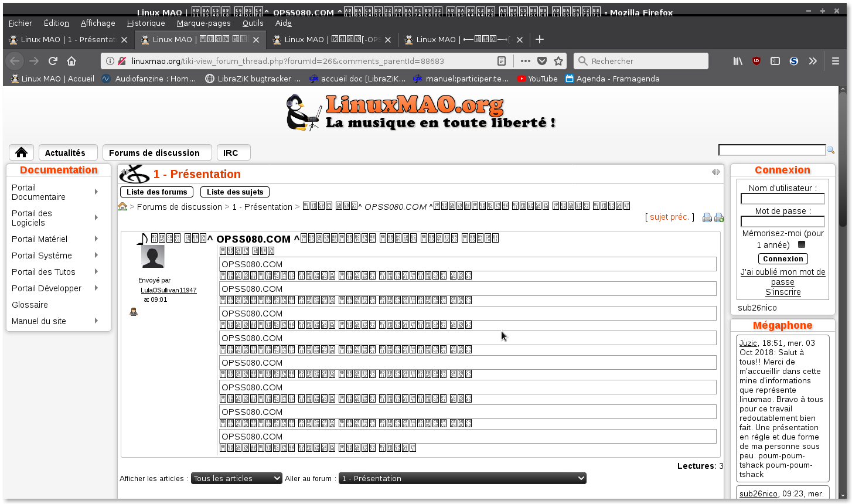Open the Audiofanzine bookmark

pyautogui.click(x=149, y=79)
